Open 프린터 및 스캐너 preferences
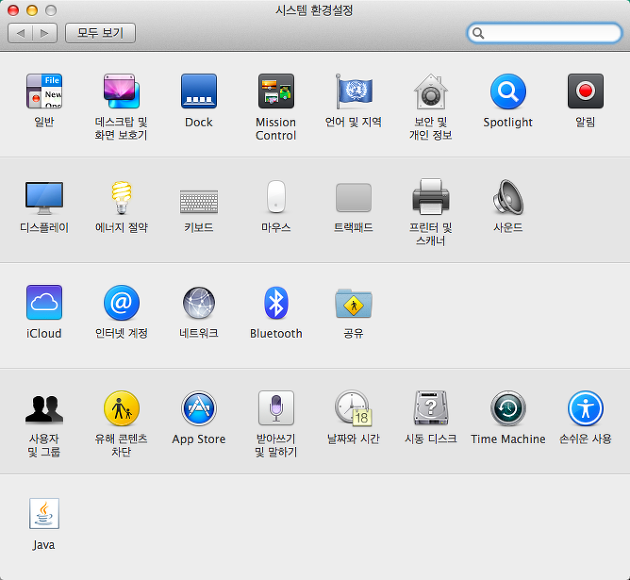 (x=431, y=196)
